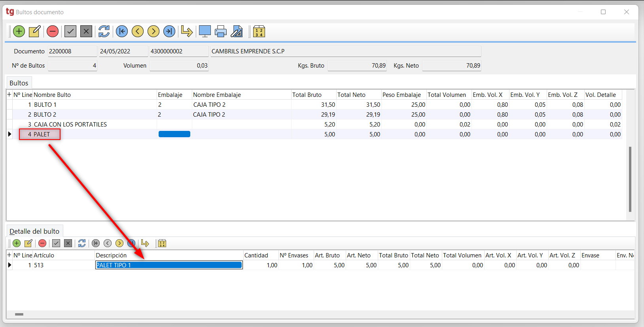Select the BULTO 1 row
Screen dimensions: 644x327
click(314, 105)
